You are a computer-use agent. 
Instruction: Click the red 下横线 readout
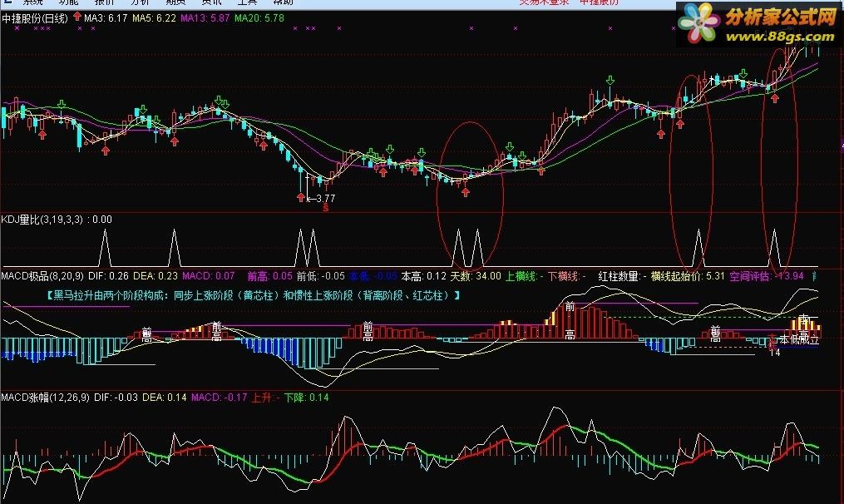click(567, 275)
